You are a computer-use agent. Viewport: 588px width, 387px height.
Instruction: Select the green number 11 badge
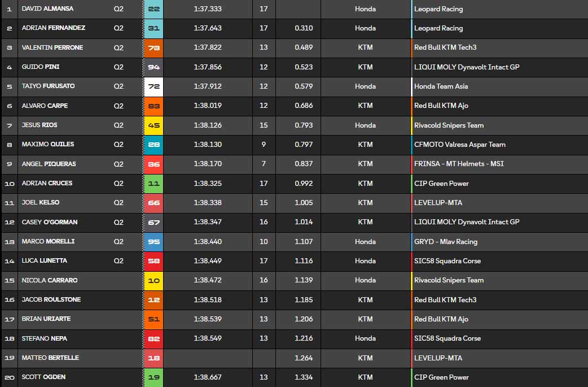tap(153, 184)
